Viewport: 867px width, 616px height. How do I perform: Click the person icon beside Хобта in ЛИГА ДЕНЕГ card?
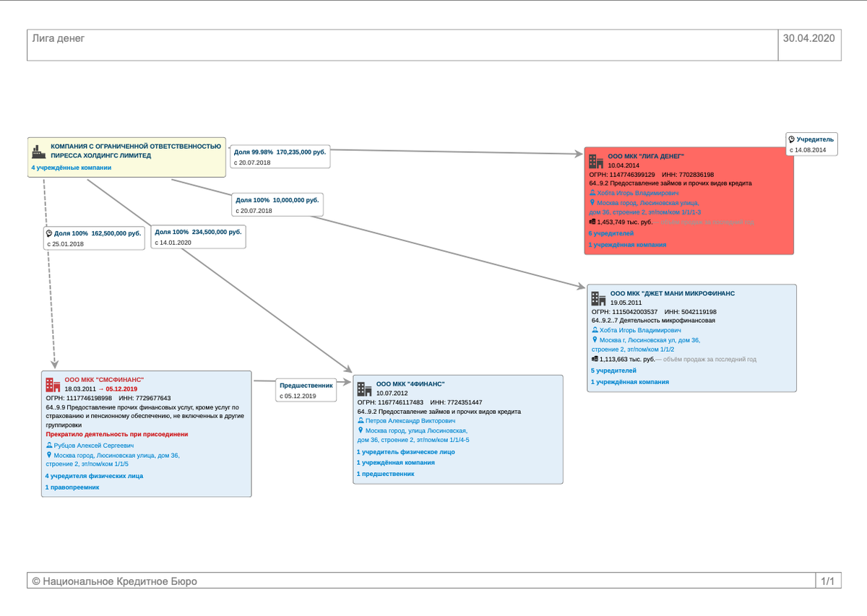tap(592, 194)
